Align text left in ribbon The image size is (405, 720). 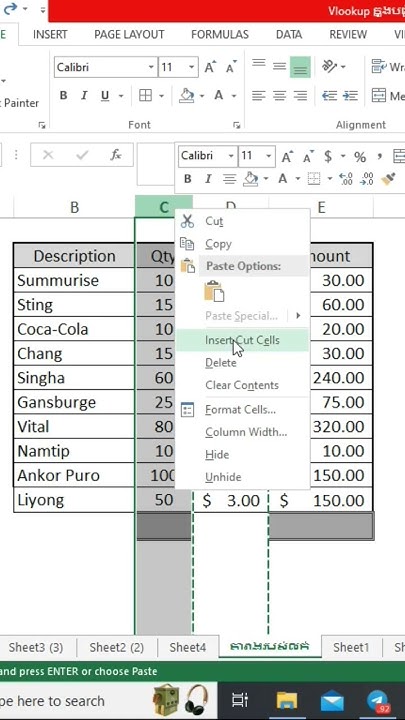click(259, 96)
